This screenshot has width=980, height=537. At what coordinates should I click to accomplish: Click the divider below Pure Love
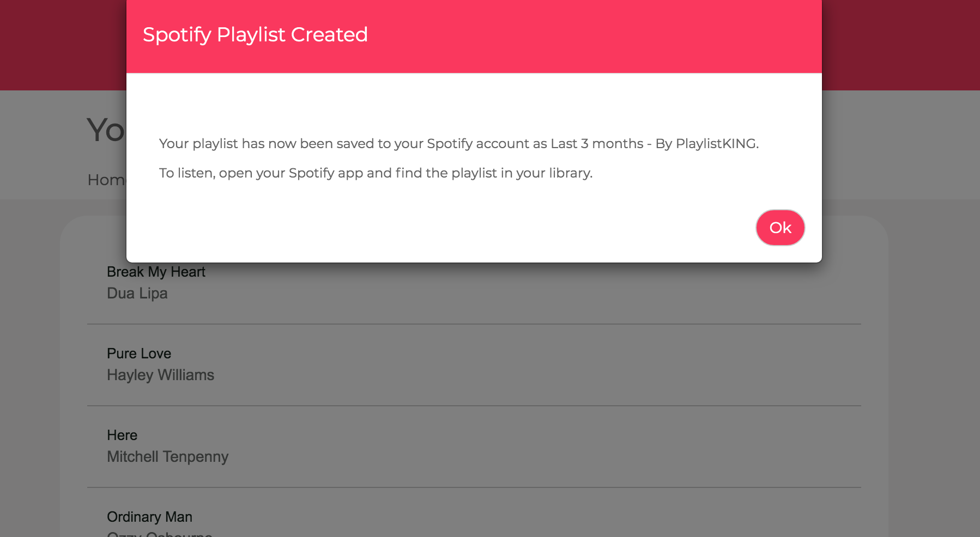point(473,405)
